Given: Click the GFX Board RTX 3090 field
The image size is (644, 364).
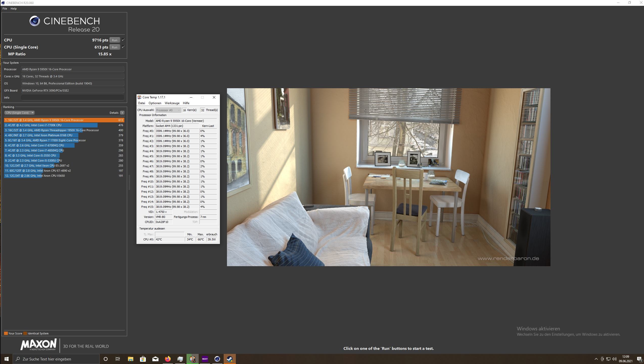Looking at the screenshot, I should 73,90.
